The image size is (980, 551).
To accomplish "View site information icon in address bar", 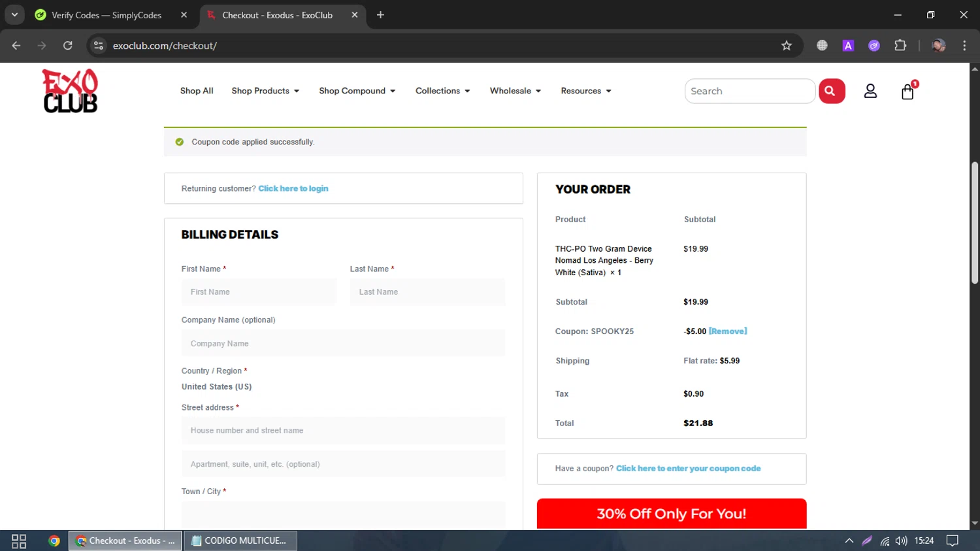I will click(x=99, y=46).
